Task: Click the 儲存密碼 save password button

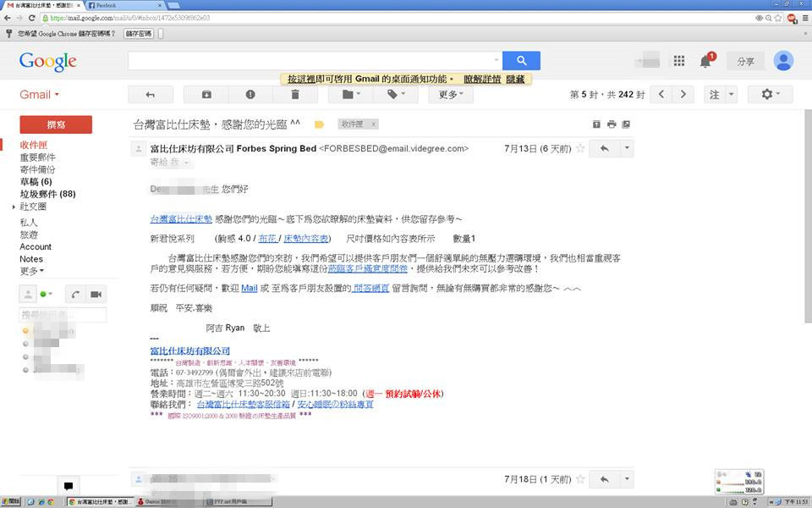Action: pos(139,34)
